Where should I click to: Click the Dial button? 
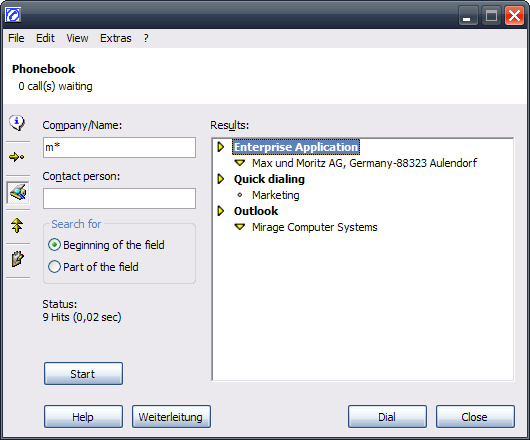click(387, 417)
